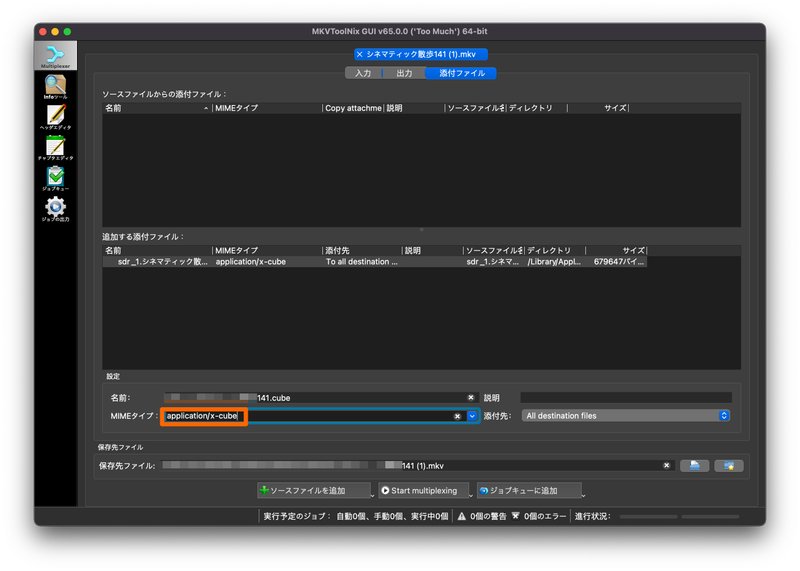Click Start multiplexing button
The height and width of the screenshot is (571, 800).
(423, 490)
